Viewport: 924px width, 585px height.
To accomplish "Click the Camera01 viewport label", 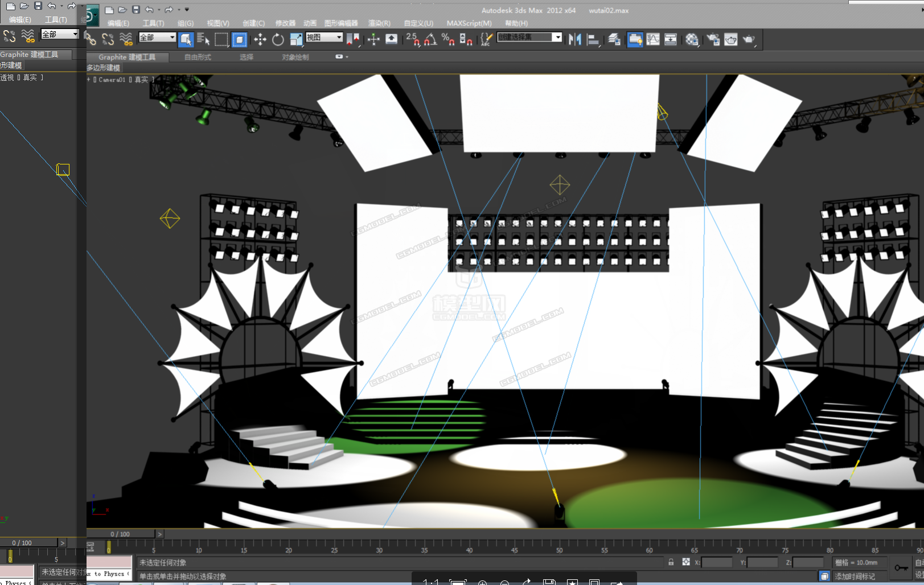I will tap(112, 80).
